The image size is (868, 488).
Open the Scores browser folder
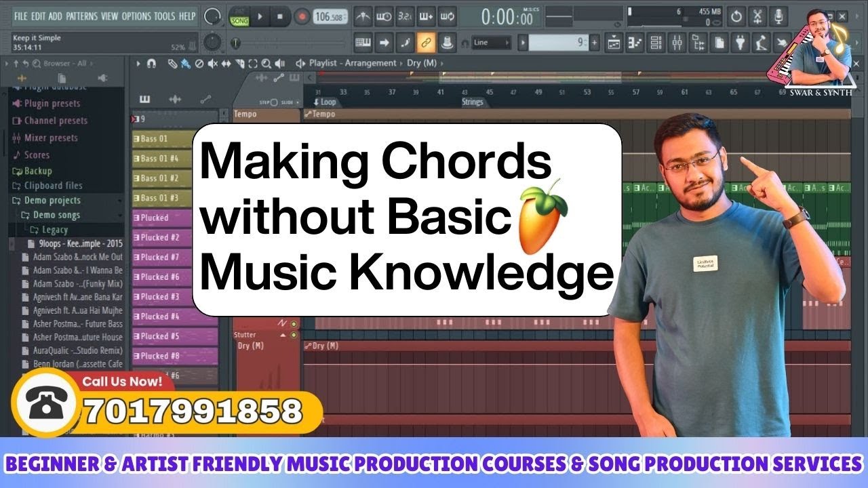coord(31,155)
